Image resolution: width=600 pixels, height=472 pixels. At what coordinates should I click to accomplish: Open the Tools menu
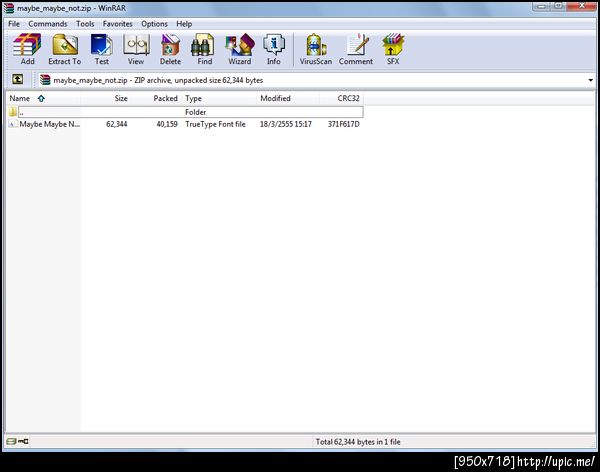pos(85,24)
